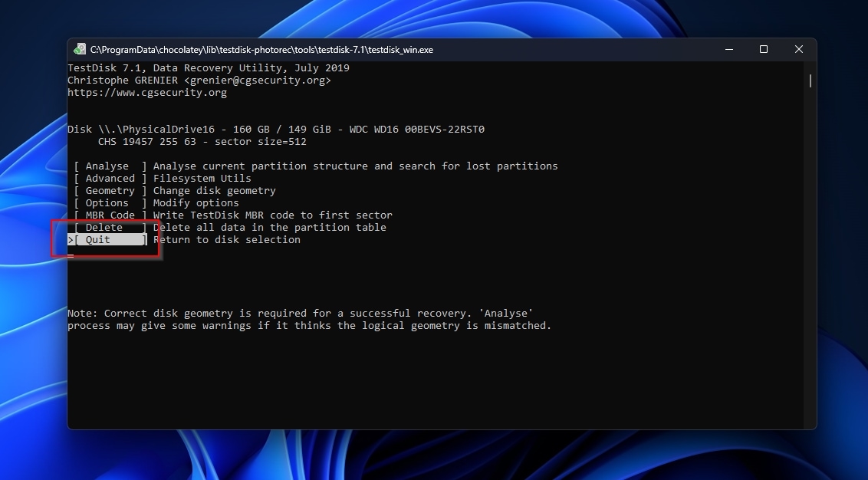Screen dimensions: 868x480
Task: Choose the Geometry menu option
Action: [110, 190]
